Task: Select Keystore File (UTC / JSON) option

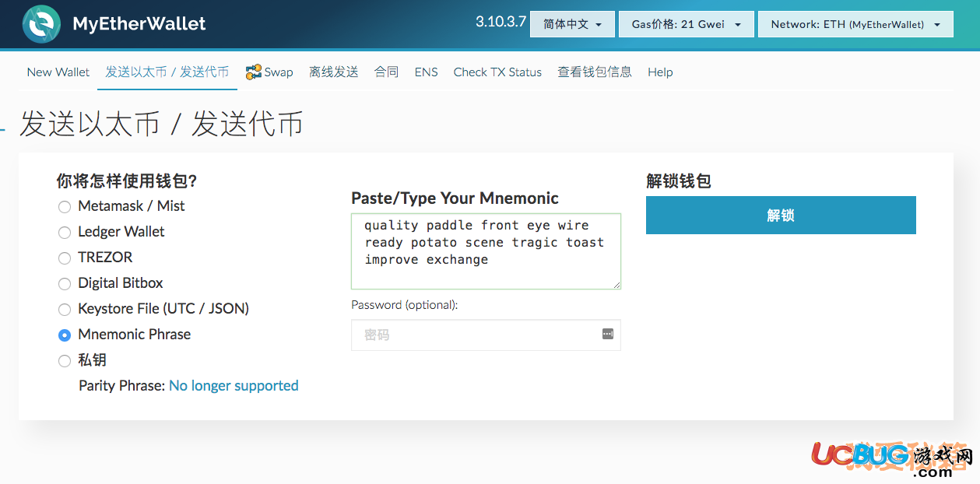Action: [65, 310]
